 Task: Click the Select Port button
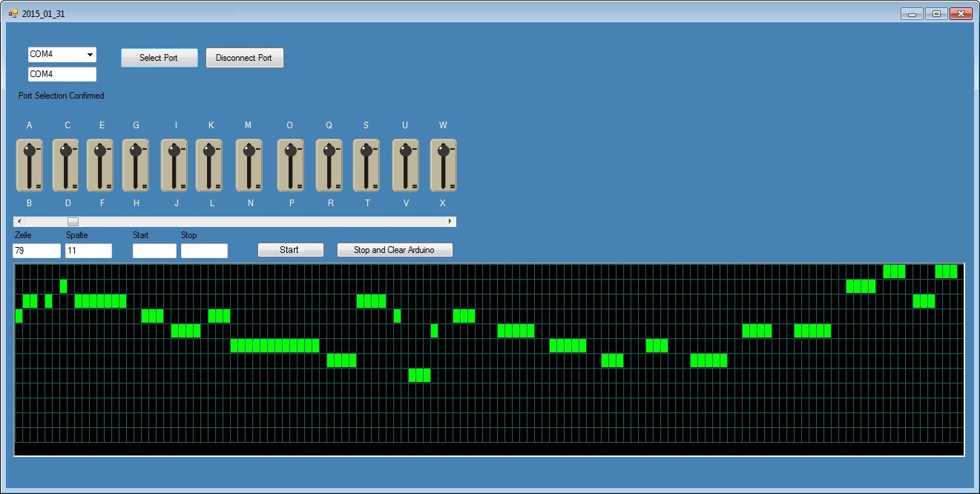click(x=159, y=58)
